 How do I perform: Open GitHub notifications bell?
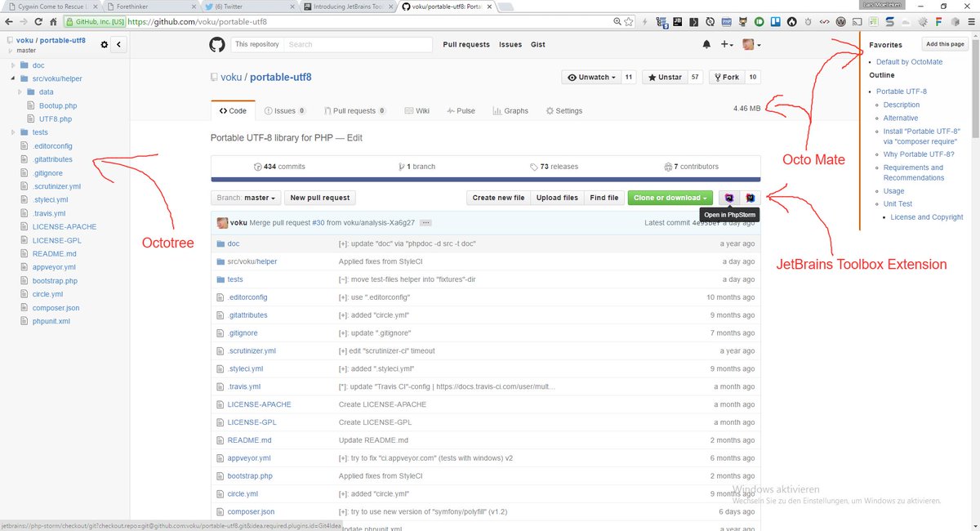coord(706,44)
